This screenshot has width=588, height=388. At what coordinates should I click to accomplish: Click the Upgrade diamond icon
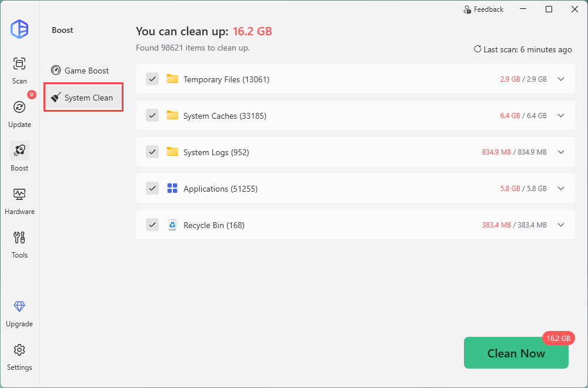pos(19,307)
